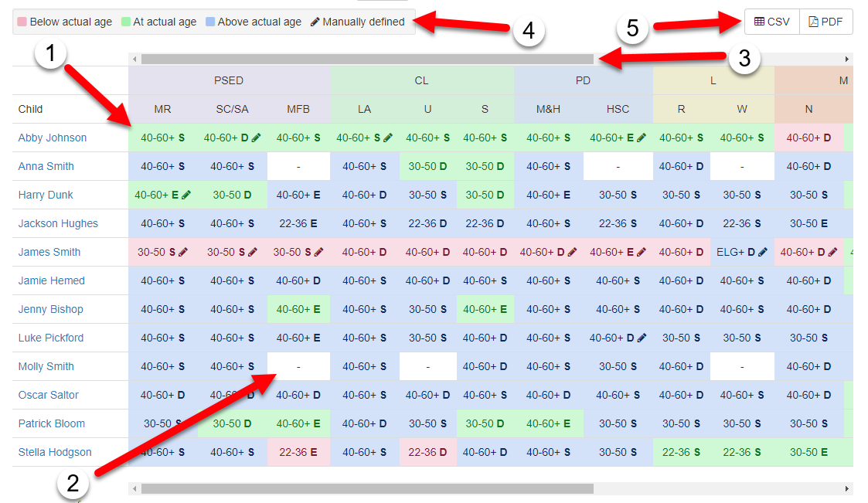This screenshot has width=868, height=503.
Task: Open Abby Johnson's child profile link
Action: click(53, 138)
